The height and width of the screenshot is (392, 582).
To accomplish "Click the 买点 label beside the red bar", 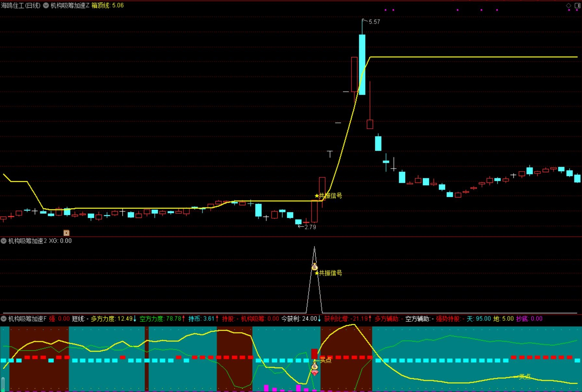I will pyautogui.click(x=326, y=360).
